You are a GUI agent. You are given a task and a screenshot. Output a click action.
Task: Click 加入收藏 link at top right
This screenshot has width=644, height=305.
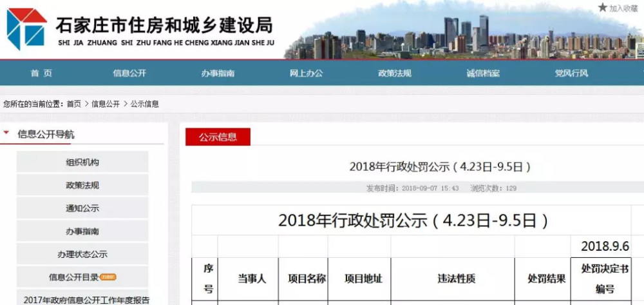point(623,8)
